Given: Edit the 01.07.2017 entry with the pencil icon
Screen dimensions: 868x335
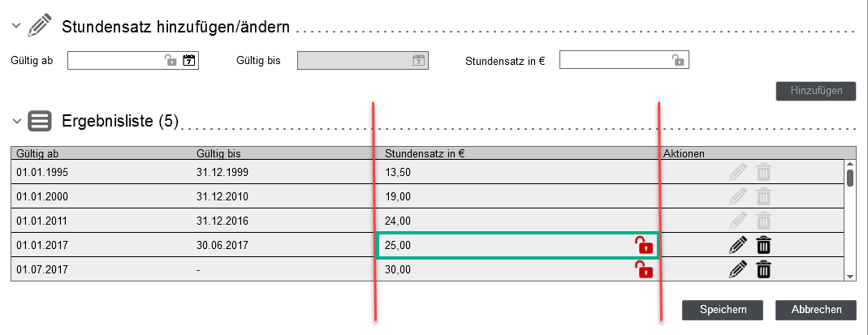Looking at the screenshot, I should [x=738, y=269].
